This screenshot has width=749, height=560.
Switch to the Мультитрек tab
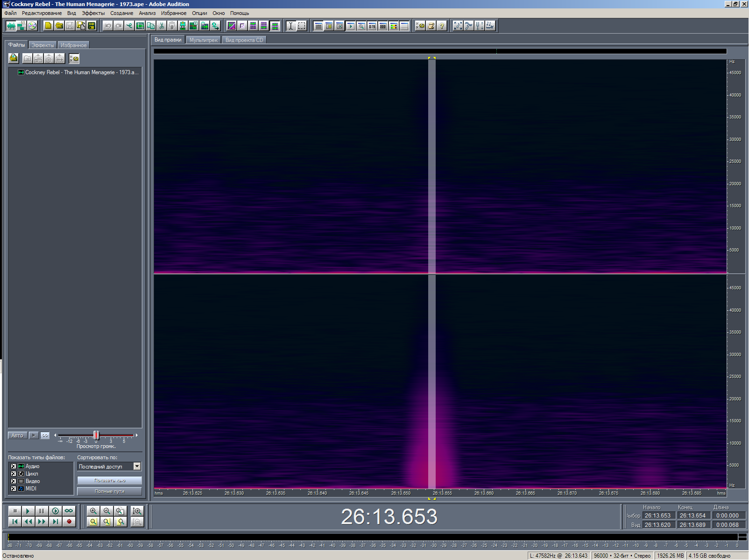click(x=204, y=40)
